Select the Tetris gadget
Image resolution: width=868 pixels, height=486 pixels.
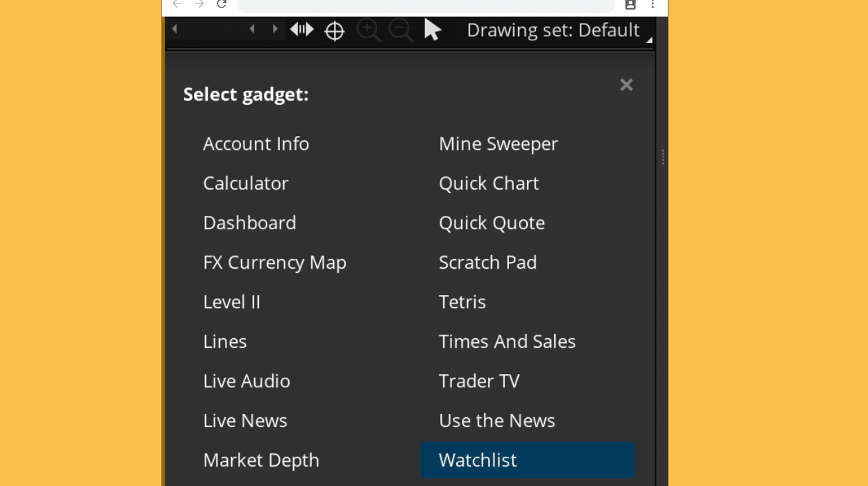[x=462, y=301]
